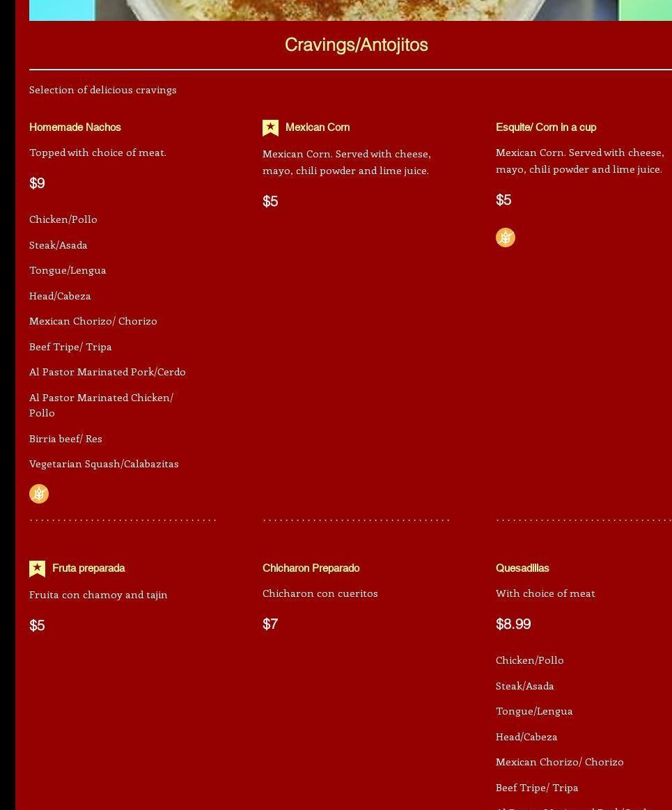672x810 pixels.
Task: Click Al Pastor Marinated Pork/Cerdo nachos option
Action: [107, 372]
